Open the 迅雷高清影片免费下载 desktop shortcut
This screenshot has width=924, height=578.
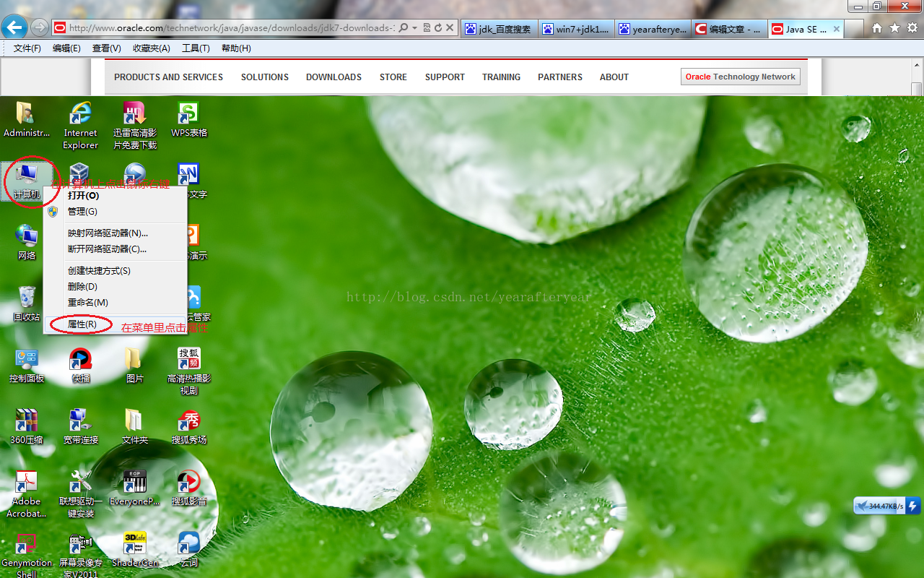tap(134, 126)
